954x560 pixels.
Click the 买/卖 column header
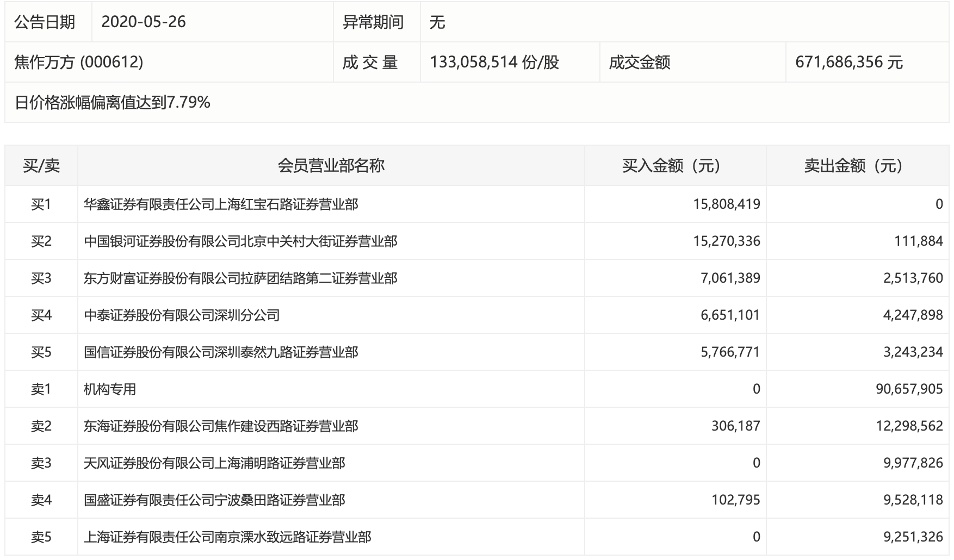click(41, 166)
